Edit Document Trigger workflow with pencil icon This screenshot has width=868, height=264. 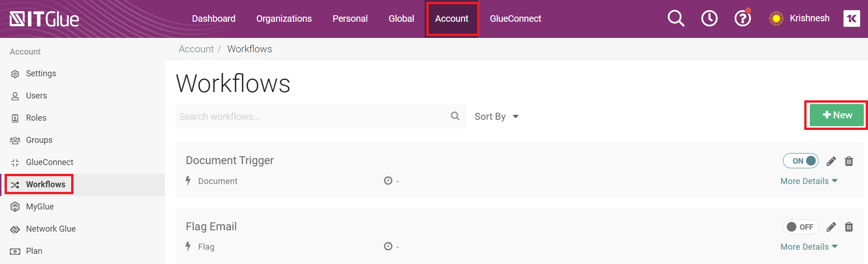pos(831,161)
